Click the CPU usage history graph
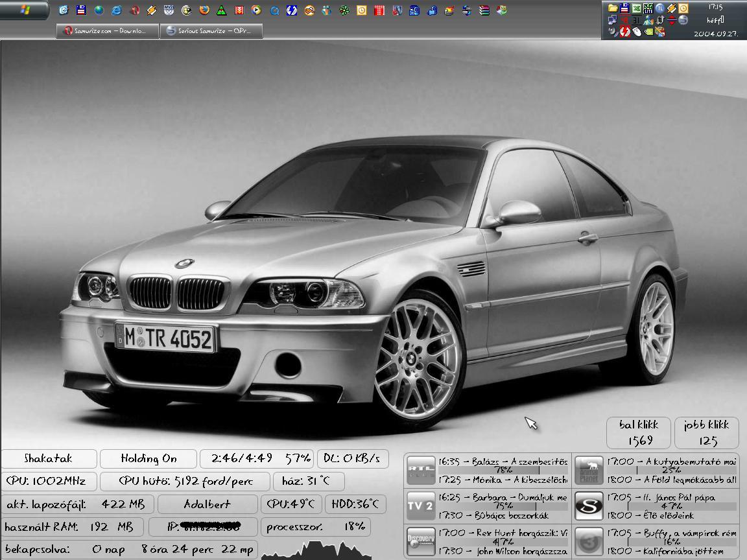Viewport: 747px width, 560px height. tap(316, 550)
